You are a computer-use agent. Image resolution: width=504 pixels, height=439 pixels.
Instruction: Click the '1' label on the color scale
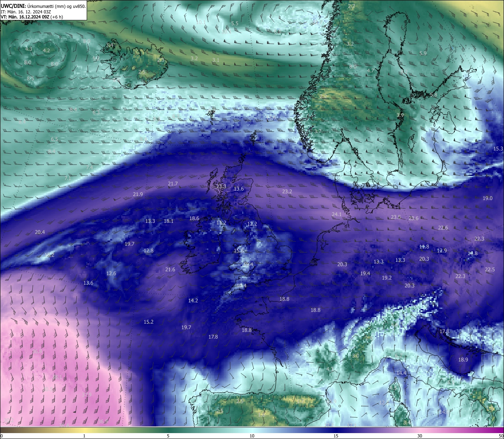point(84,436)
